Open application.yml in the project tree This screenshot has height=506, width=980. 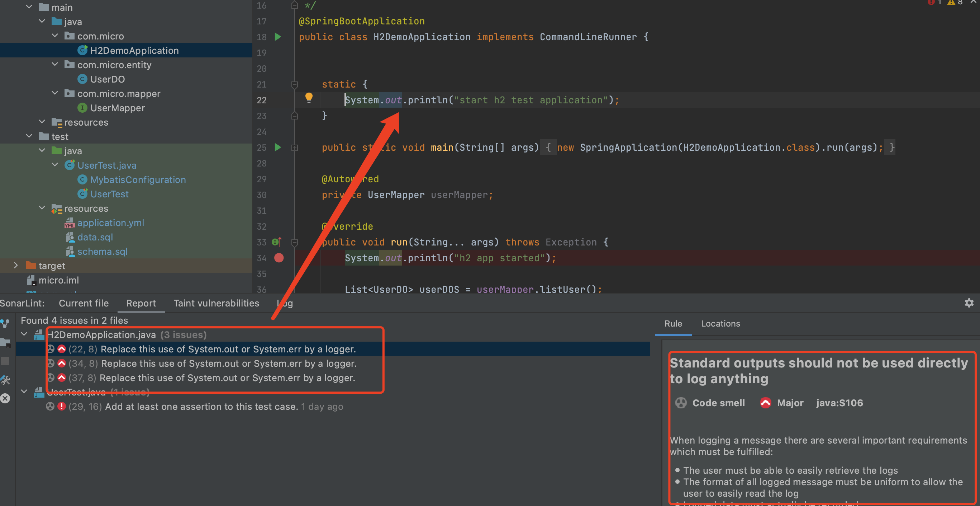click(x=110, y=223)
